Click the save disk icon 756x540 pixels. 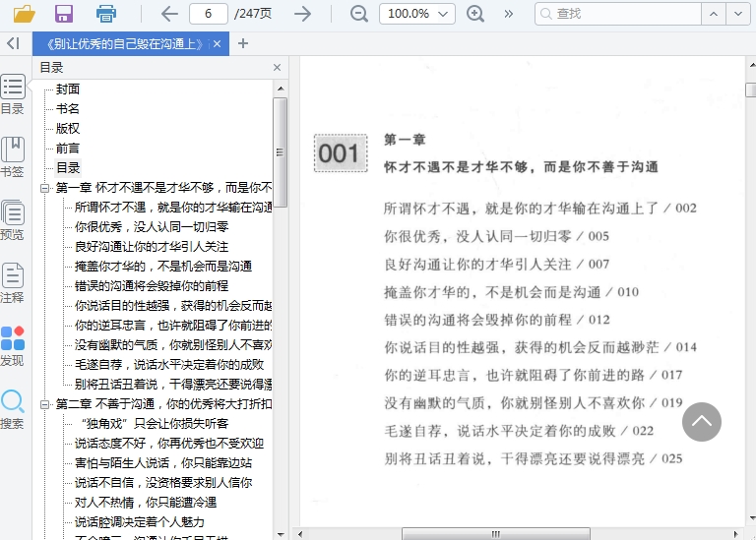[x=64, y=14]
